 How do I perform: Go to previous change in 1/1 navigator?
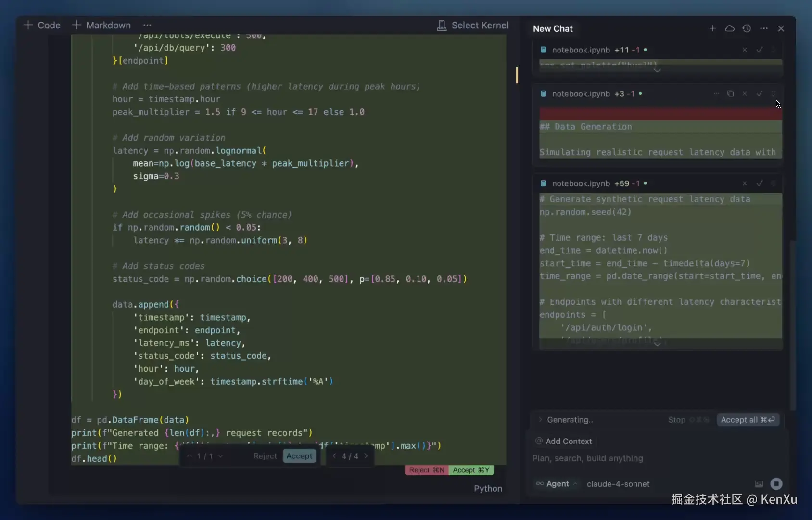(190, 456)
